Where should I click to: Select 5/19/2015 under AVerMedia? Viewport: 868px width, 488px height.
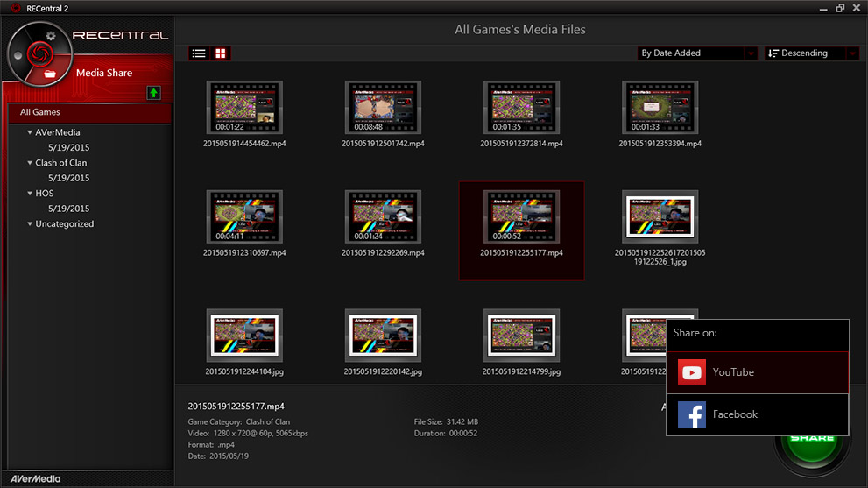click(68, 147)
